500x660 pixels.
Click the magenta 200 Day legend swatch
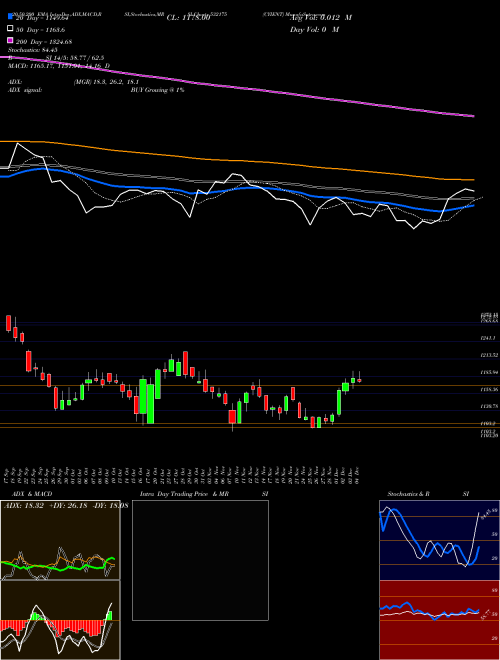(x=10, y=41)
